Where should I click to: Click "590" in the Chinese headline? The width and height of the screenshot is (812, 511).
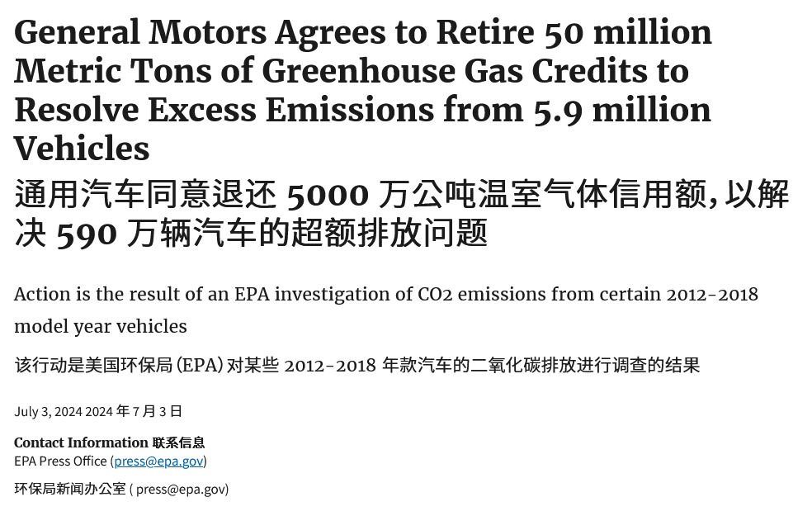point(87,234)
